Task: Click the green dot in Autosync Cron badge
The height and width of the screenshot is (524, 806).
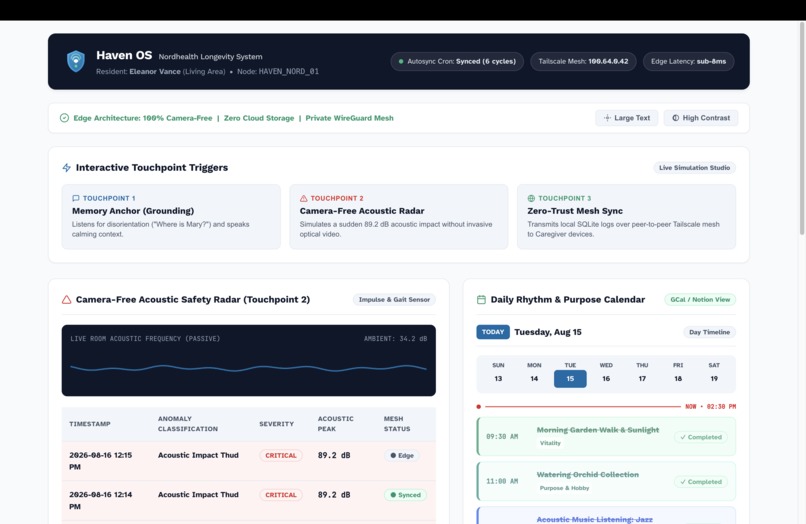Action: [401, 61]
